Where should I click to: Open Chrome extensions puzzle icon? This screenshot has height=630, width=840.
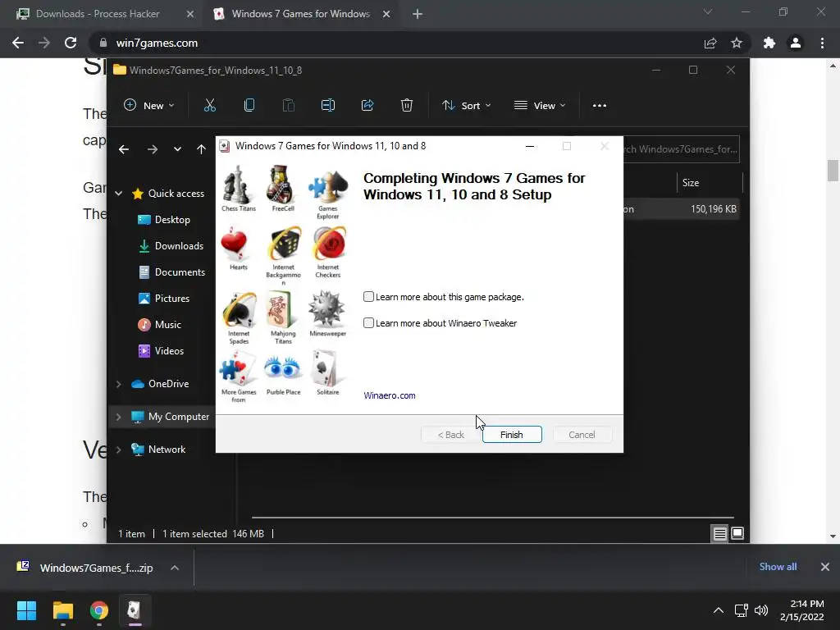(x=769, y=43)
